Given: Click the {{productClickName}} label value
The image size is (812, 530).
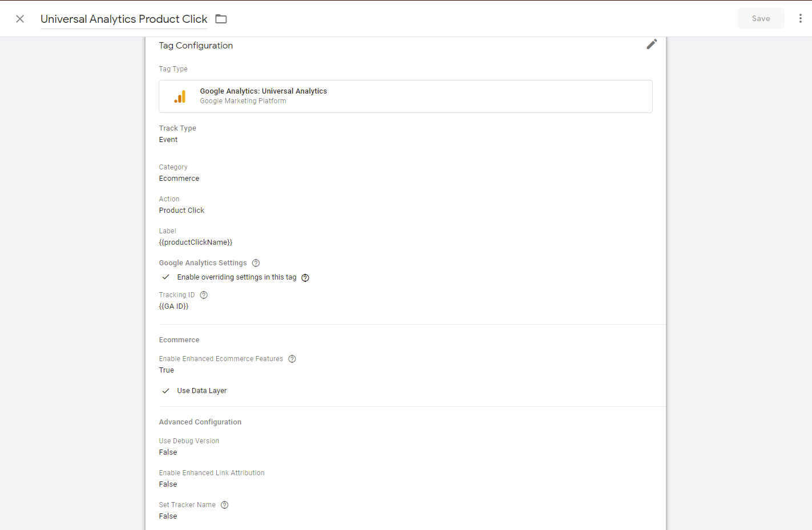Looking at the screenshot, I should coord(196,242).
